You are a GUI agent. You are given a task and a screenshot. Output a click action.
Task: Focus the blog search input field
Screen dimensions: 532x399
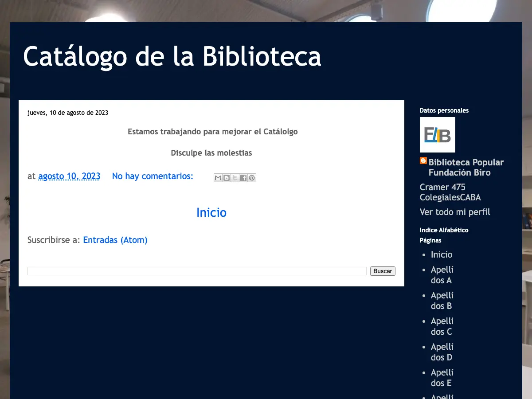(x=197, y=271)
